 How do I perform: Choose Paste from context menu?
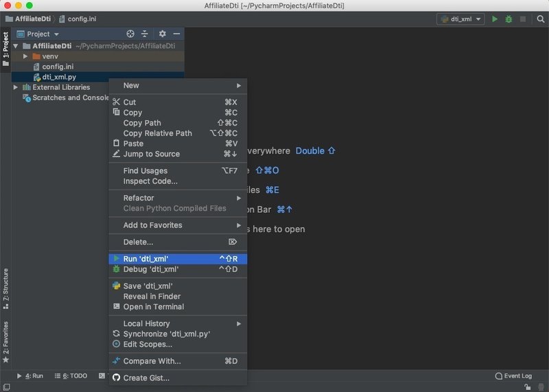tap(178, 143)
